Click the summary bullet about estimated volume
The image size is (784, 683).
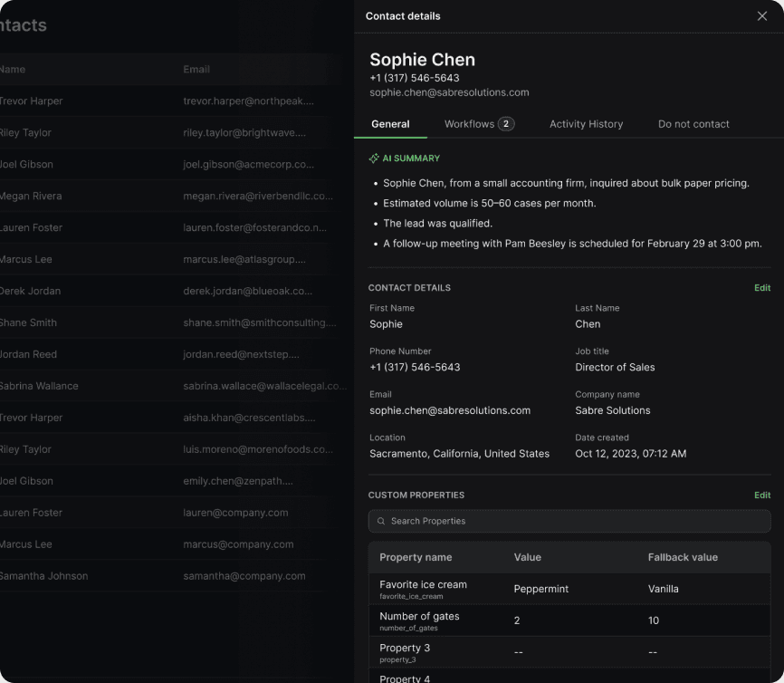point(490,203)
